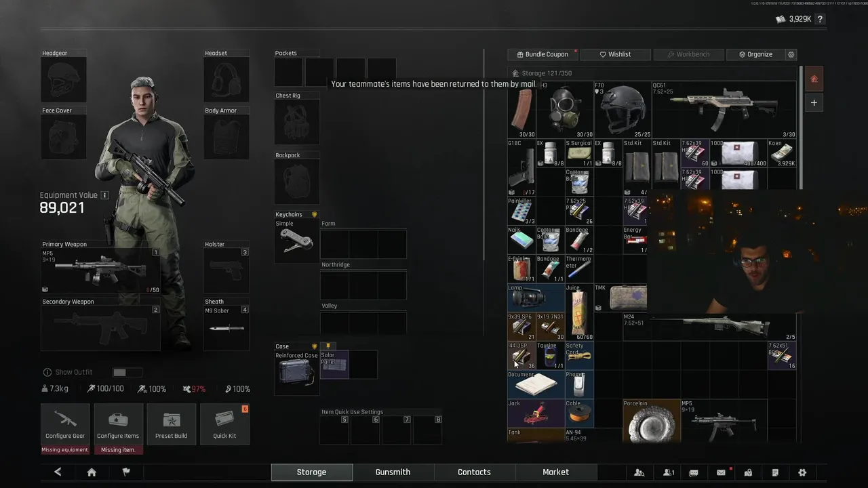Screen dimensions: 868x488
Task: Open Preset Build
Action: tap(171, 424)
